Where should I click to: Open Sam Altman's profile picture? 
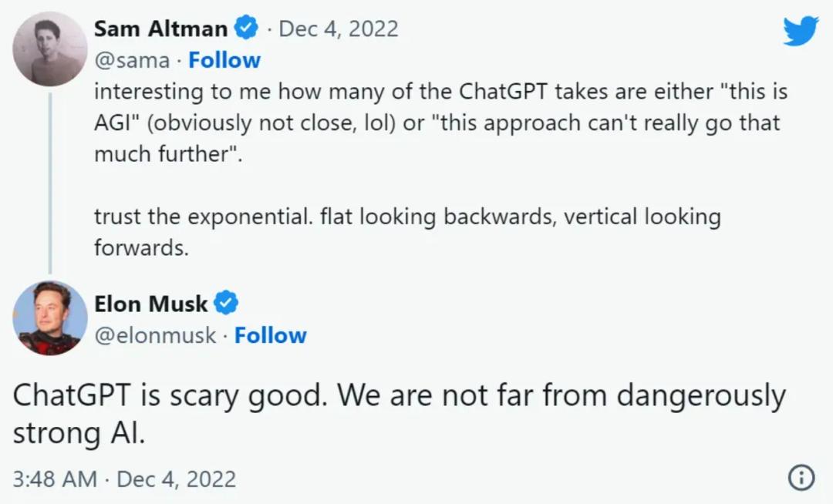point(49,49)
